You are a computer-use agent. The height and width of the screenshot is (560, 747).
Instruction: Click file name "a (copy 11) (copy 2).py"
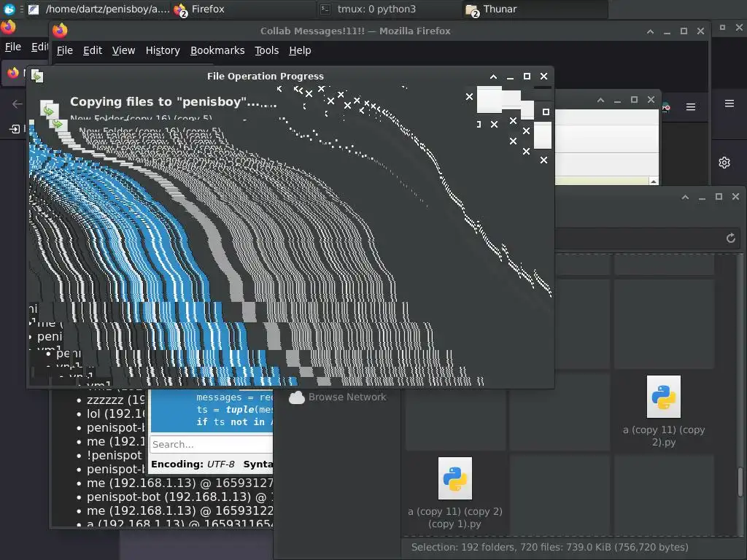[664, 436]
